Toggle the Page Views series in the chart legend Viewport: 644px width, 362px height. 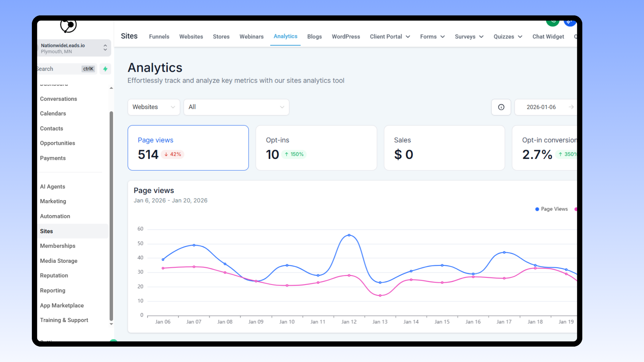[x=551, y=209]
